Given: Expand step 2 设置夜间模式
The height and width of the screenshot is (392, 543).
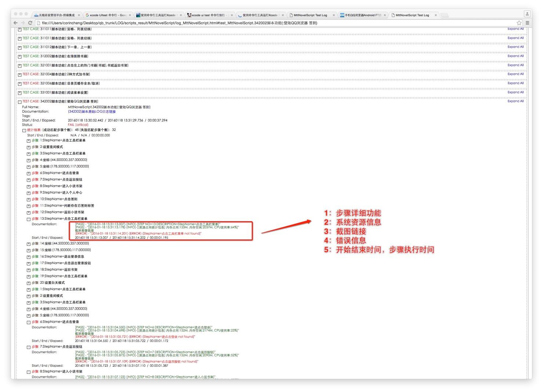Looking at the screenshot, I should 29,147.
